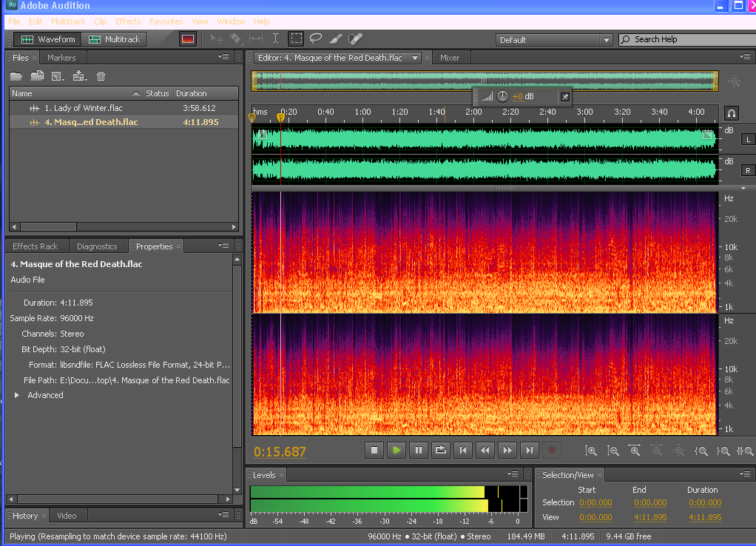Screen dimensions: 756x546
Task: Sort files by Name column header
Action: click(76, 93)
